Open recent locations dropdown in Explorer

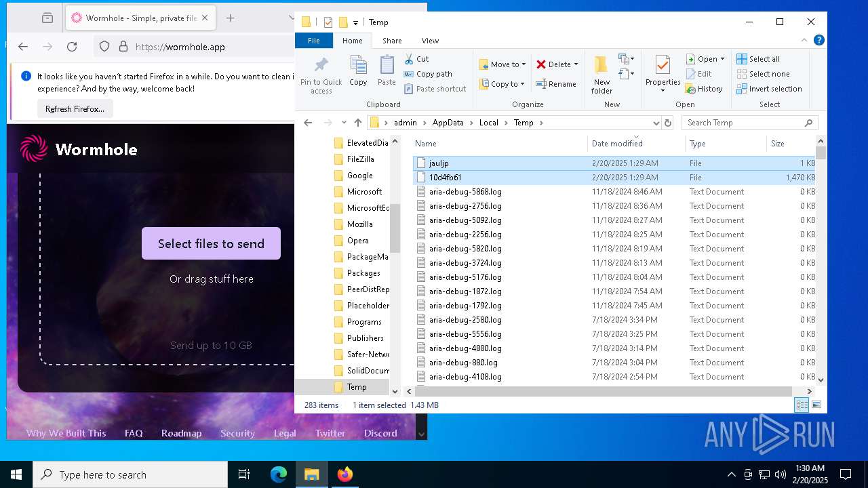344,123
